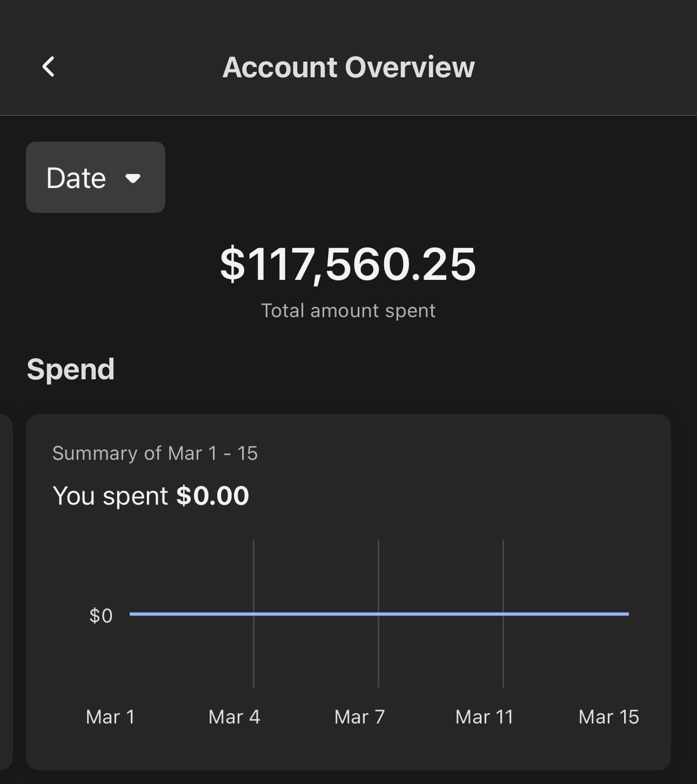Click the Mar 7 vertical gridline

click(x=378, y=573)
